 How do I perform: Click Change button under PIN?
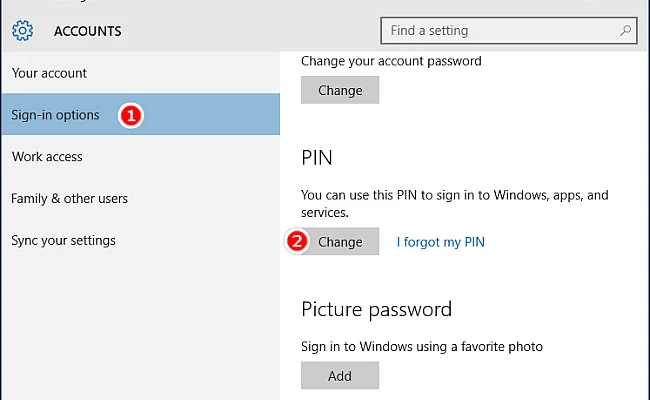[x=340, y=241]
